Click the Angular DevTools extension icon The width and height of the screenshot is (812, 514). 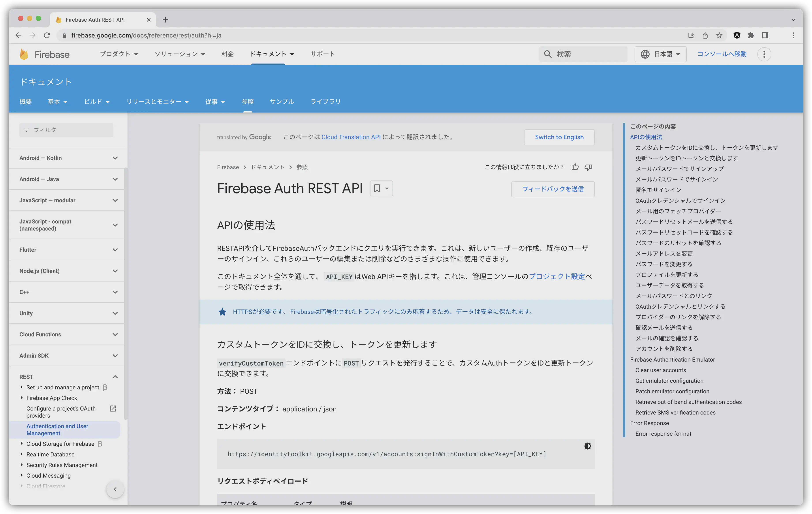point(737,35)
